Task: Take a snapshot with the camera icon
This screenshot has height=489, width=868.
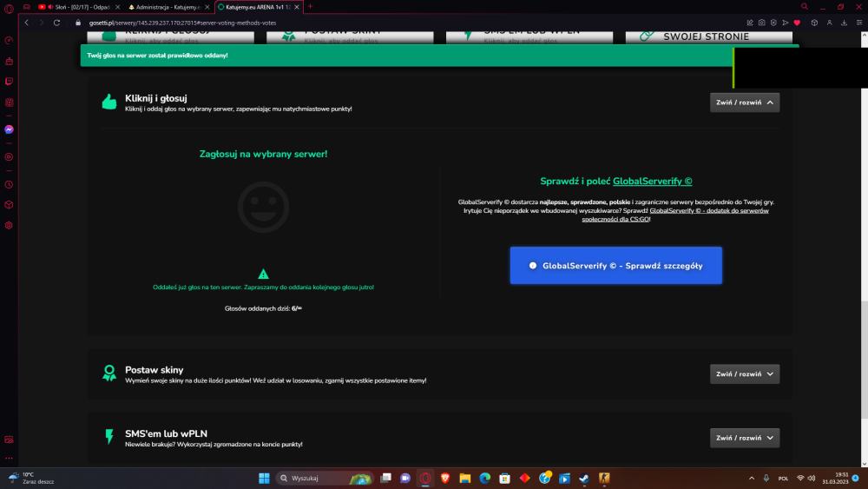Action: pos(762,23)
